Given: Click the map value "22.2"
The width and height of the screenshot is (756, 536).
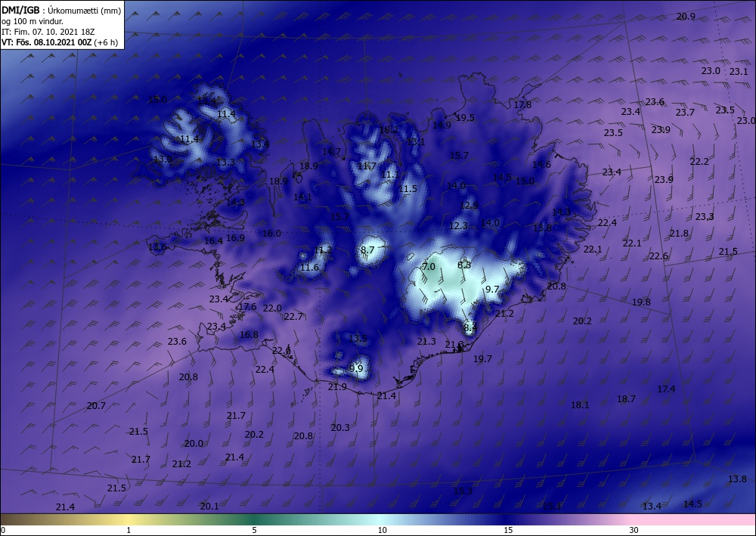Looking at the screenshot, I should click(x=699, y=162).
